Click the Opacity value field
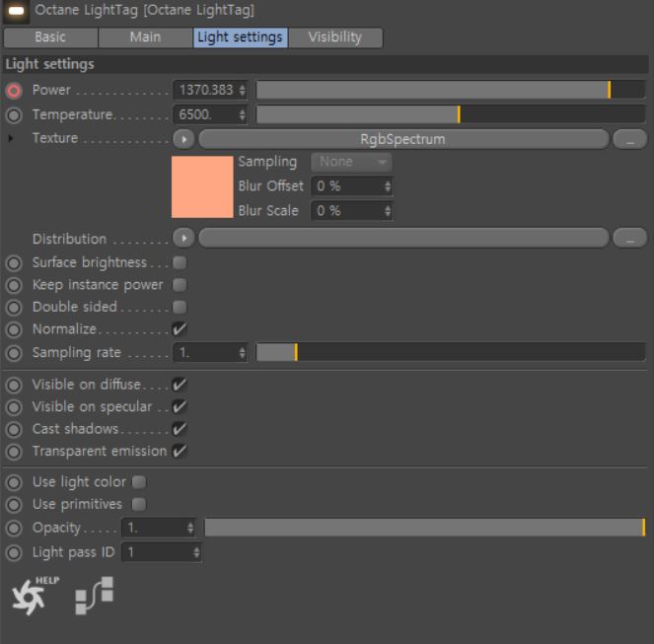 [159, 528]
